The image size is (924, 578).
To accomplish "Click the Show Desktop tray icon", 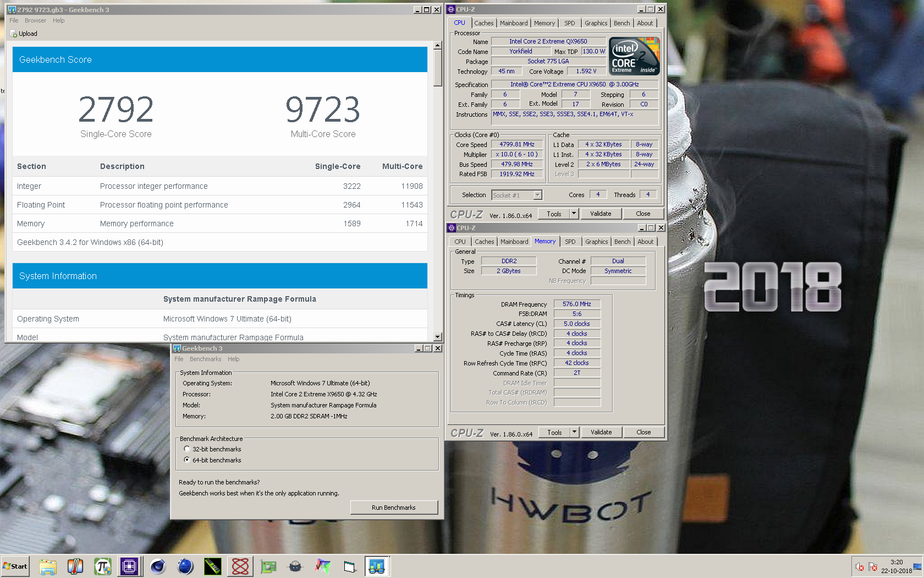I will [x=917, y=566].
